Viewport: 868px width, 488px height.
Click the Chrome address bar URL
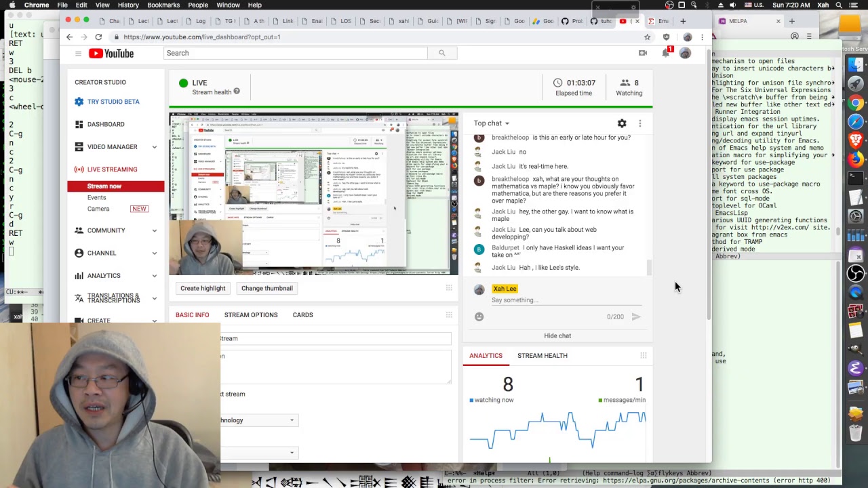pyautogui.click(x=202, y=37)
